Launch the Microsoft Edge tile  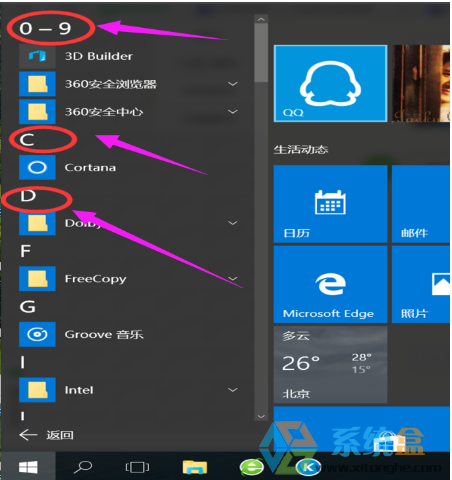(x=330, y=284)
